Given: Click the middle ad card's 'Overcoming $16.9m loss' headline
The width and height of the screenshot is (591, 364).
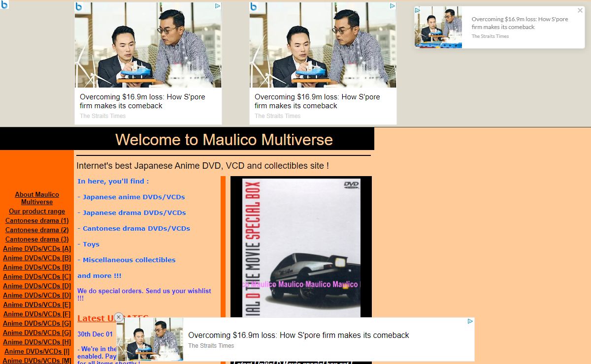Looking at the screenshot, I should click(x=317, y=101).
